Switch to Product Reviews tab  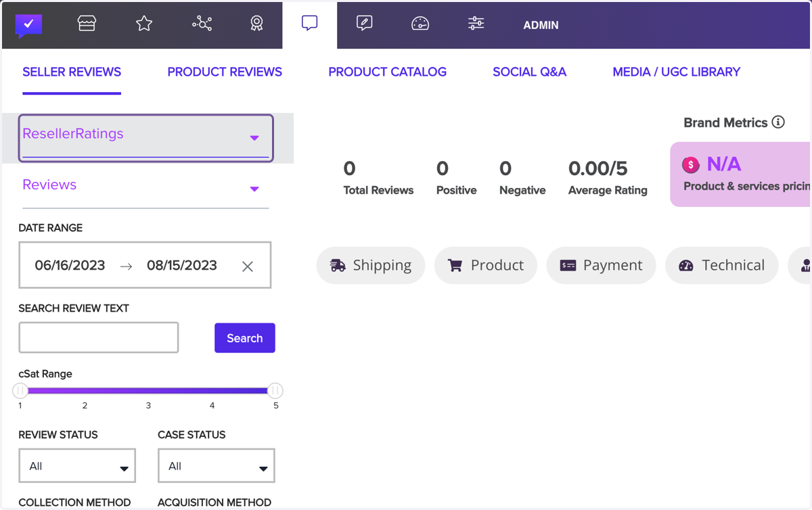(x=225, y=72)
